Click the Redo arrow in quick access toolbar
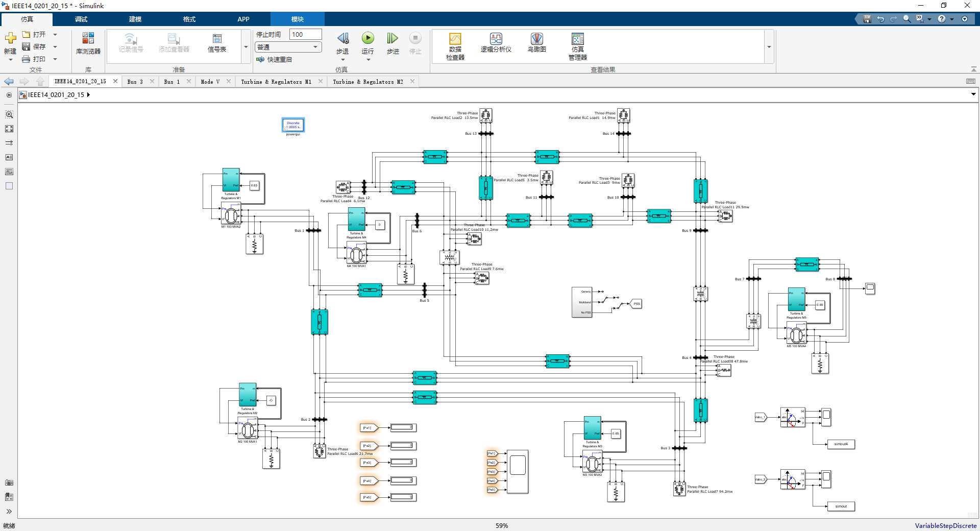Image resolution: width=980 pixels, height=531 pixels. [893, 19]
